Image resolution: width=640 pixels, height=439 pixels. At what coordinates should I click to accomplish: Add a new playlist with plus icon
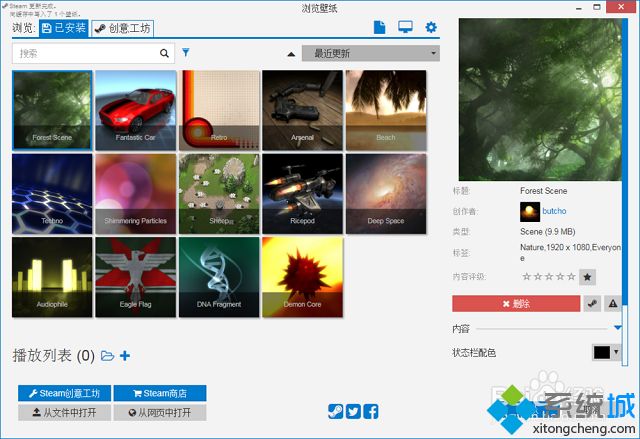point(125,356)
